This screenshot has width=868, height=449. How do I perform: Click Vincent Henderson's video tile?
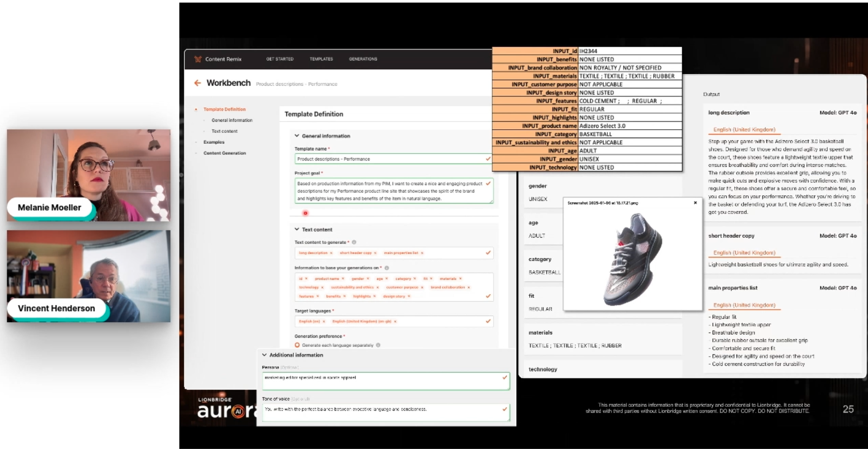pyautogui.click(x=89, y=276)
